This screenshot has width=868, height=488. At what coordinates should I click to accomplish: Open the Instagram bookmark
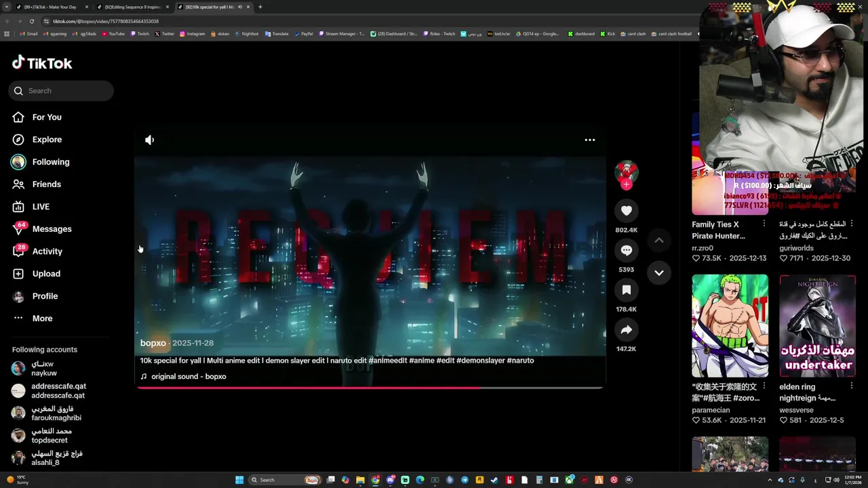(193, 34)
